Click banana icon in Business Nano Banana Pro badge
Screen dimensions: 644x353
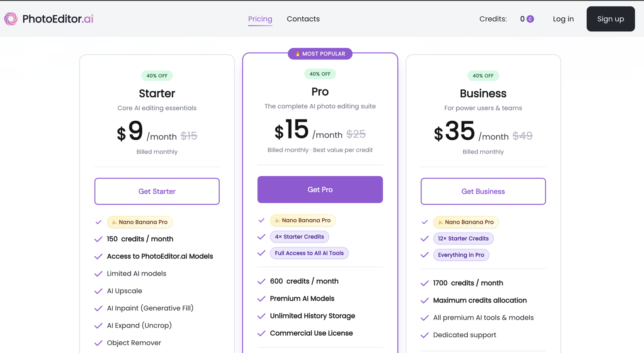click(440, 222)
